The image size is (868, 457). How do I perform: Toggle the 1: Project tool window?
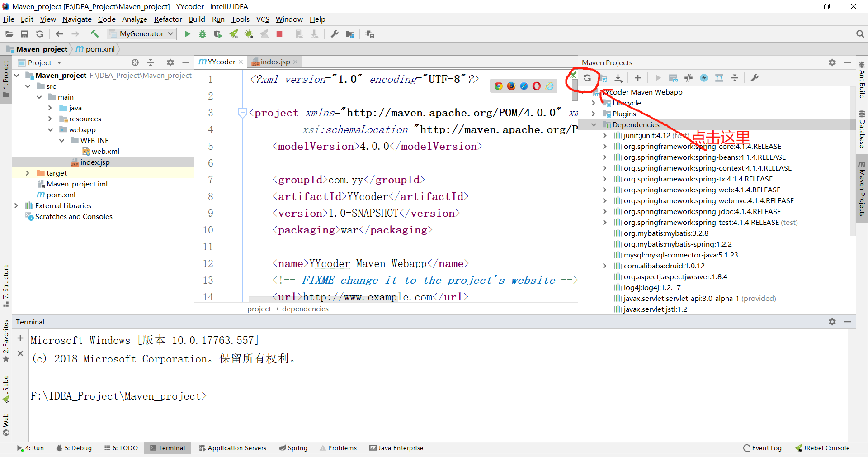(x=6, y=80)
